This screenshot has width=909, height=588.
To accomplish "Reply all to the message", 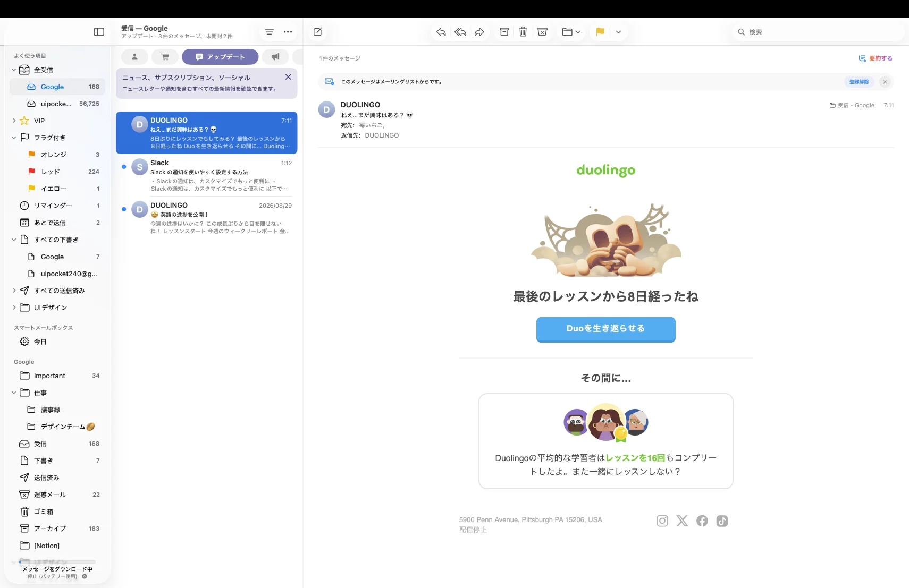I will point(460,32).
